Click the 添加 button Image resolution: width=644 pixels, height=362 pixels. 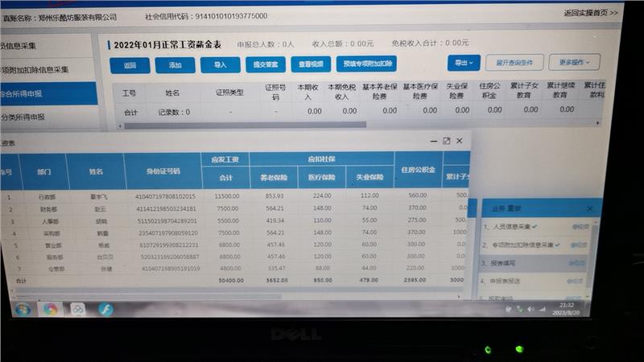coord(175,65)
